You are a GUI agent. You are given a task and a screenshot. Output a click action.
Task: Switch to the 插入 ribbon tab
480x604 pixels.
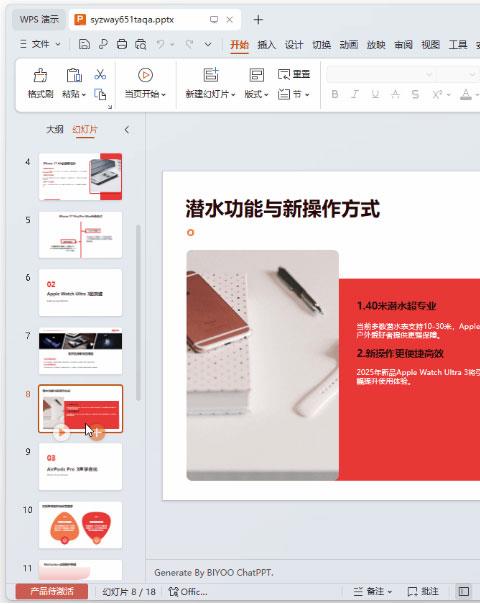[x=267, y=45]
